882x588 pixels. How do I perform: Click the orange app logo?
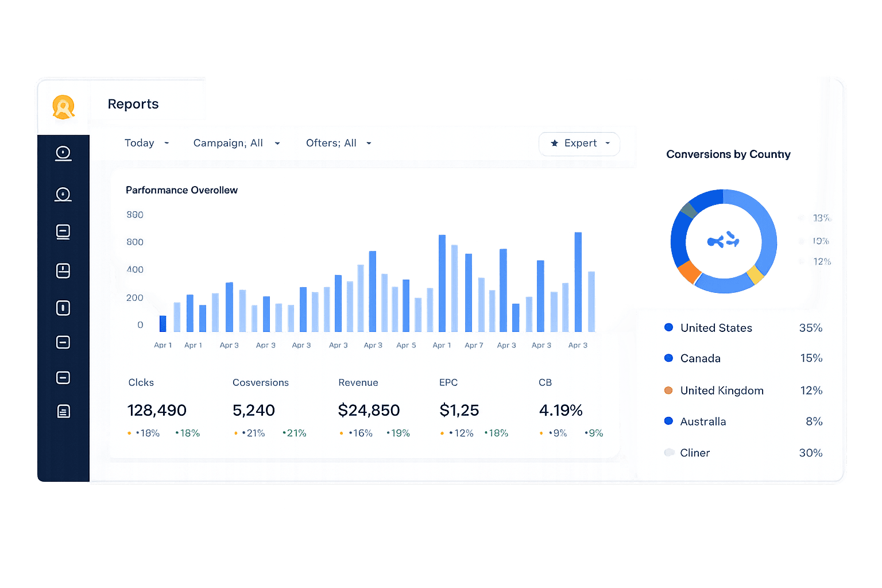63,107
